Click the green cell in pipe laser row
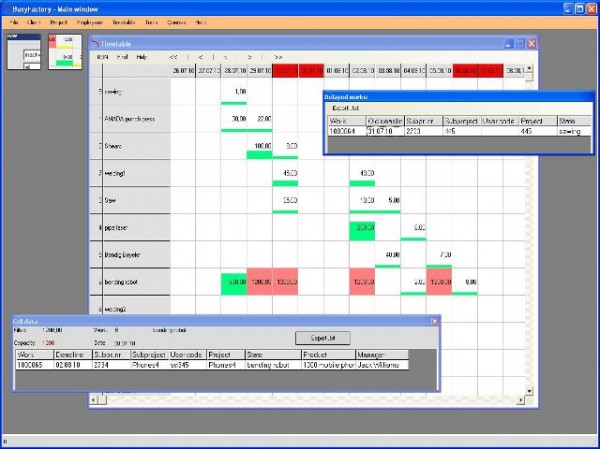Image resolution: width=600 pixels, height=449 pixels. click(362, 231)
